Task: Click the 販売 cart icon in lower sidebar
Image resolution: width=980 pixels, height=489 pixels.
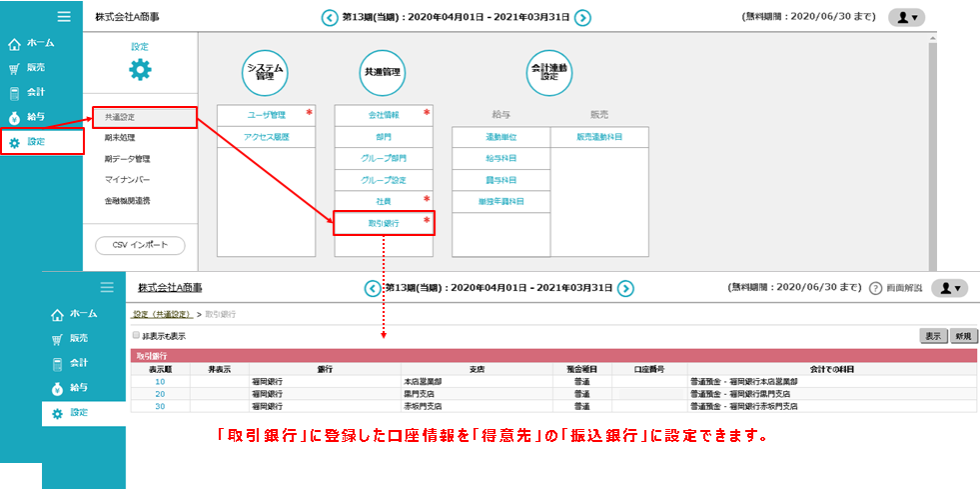Action: [x=58, y=338]
